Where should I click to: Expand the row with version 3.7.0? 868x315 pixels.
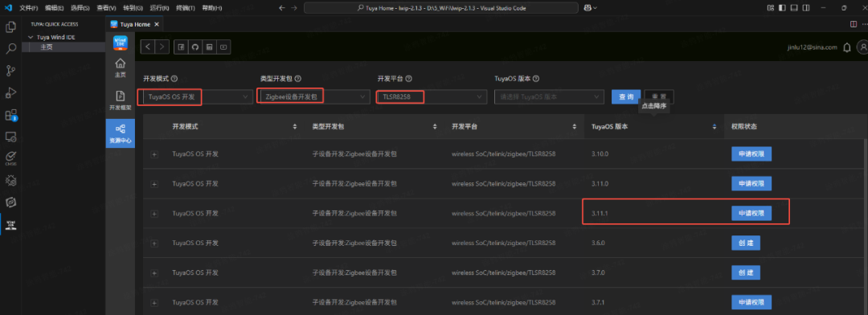tap(154, 273)
